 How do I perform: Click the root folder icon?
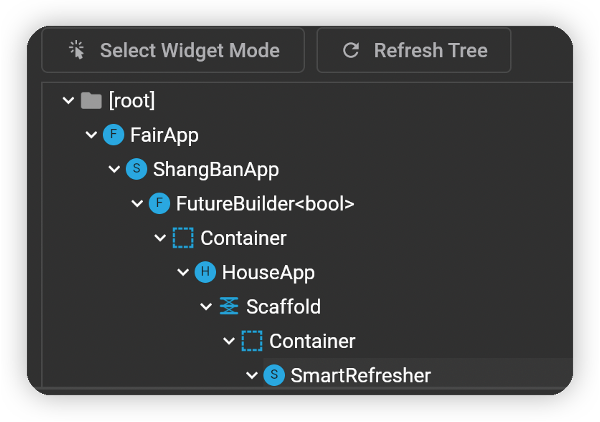click(91, 101)
